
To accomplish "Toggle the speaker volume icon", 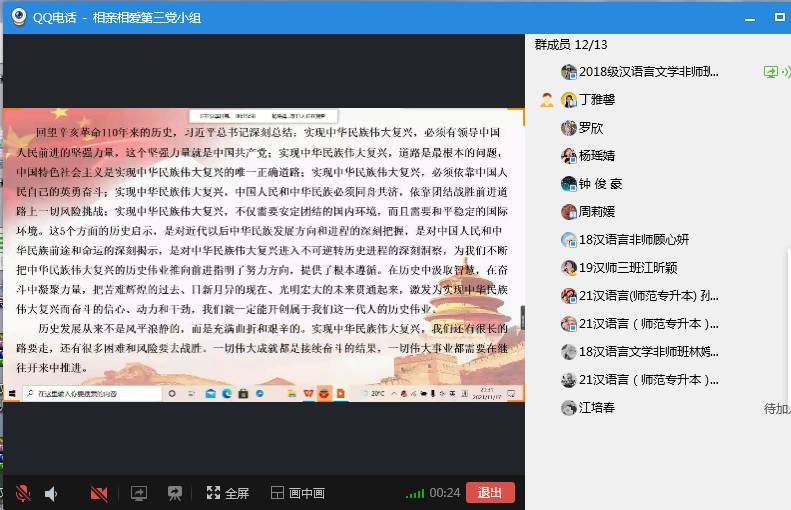I will (x=51, y=493).
